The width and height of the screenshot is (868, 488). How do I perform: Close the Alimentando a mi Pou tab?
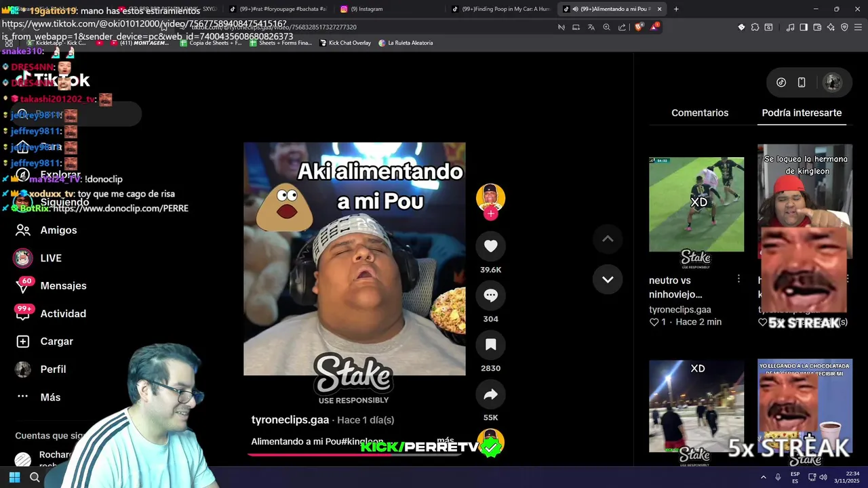pyautogui.click(x=659, y=9)
